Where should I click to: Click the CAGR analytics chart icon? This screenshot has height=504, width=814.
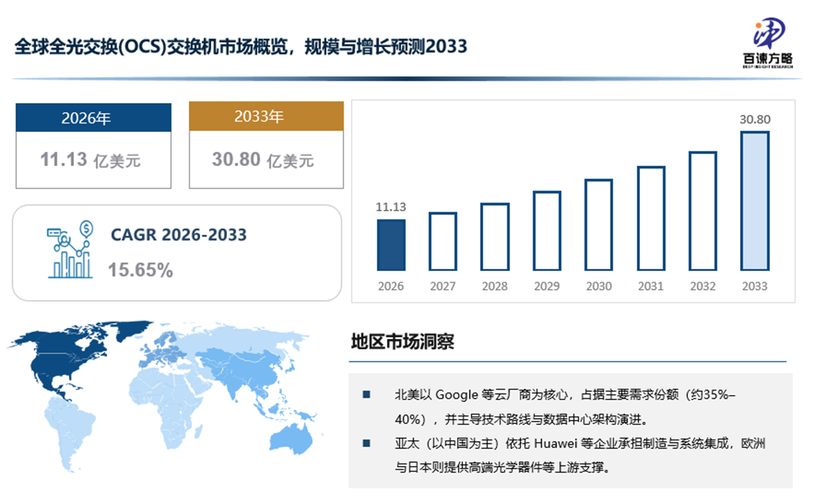[69, 251]
